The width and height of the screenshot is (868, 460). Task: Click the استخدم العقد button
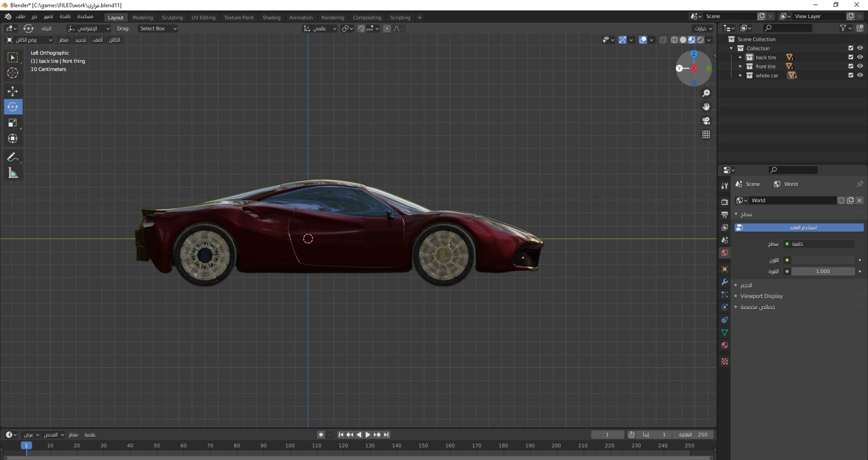pos(798,227)
